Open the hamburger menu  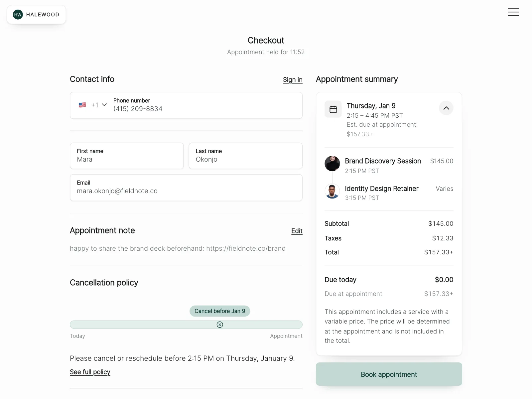click(x=513, y=12)
